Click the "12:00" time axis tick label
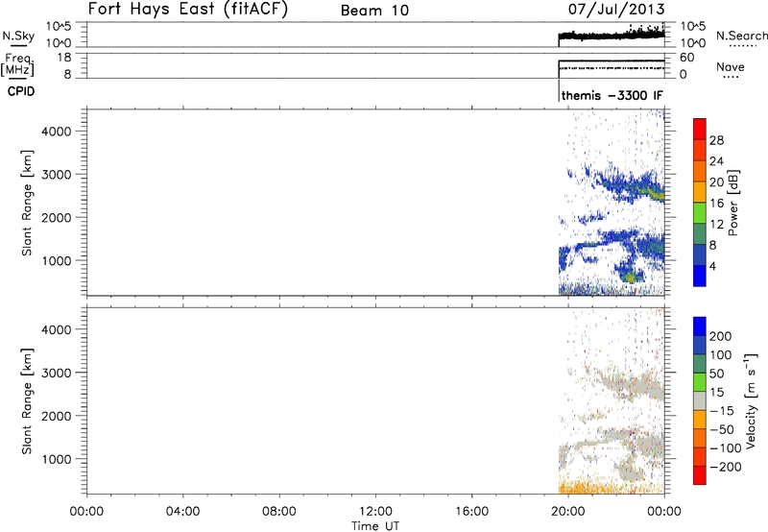Viewport: 768px width, 532px height. click(375, 512)
